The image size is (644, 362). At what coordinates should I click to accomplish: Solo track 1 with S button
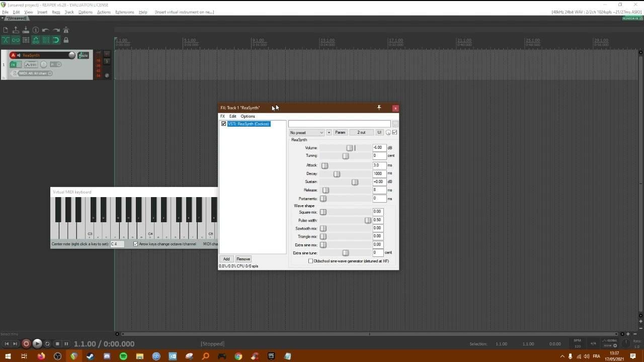pos(107,61)
